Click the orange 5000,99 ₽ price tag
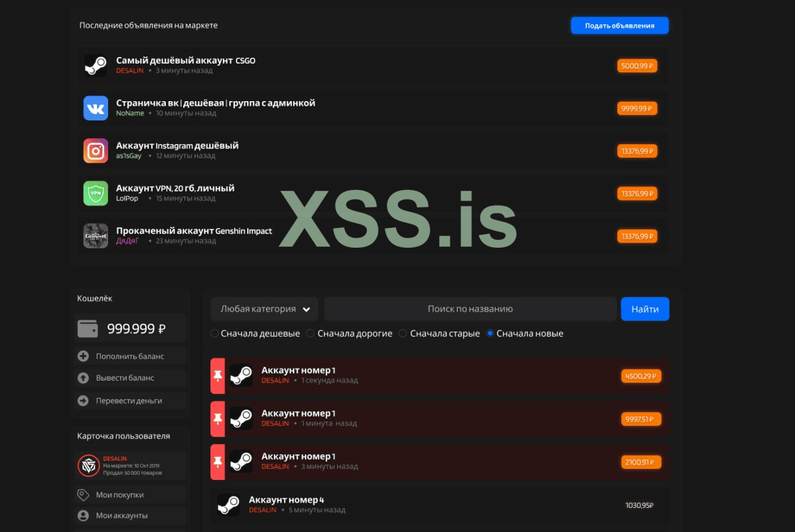 point(637,66)
